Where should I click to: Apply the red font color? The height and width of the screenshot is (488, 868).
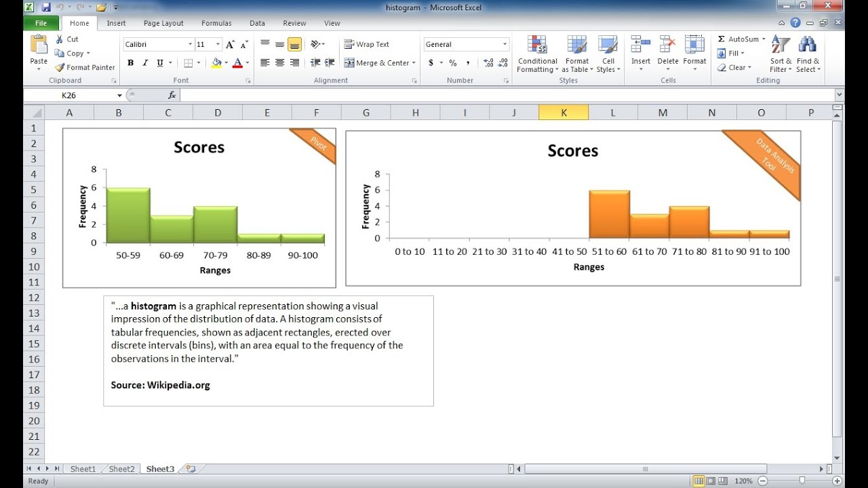point(237,63)
